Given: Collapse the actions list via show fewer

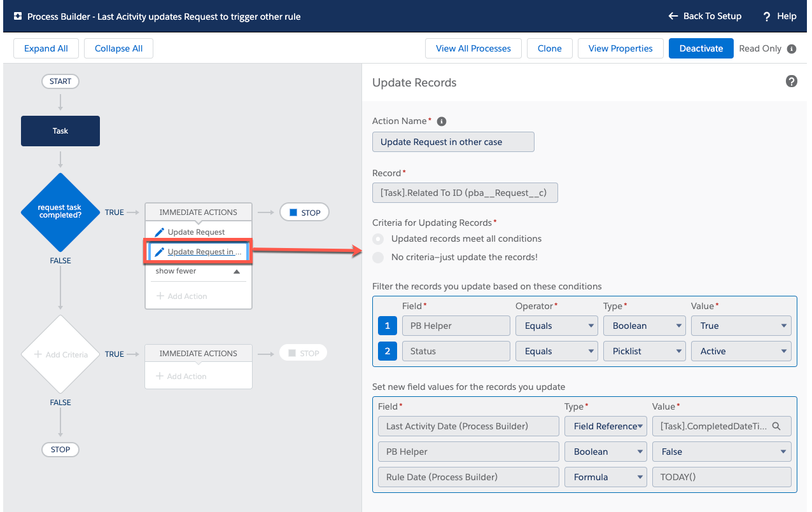Looking at the screenshot, I should coord(198,272).
